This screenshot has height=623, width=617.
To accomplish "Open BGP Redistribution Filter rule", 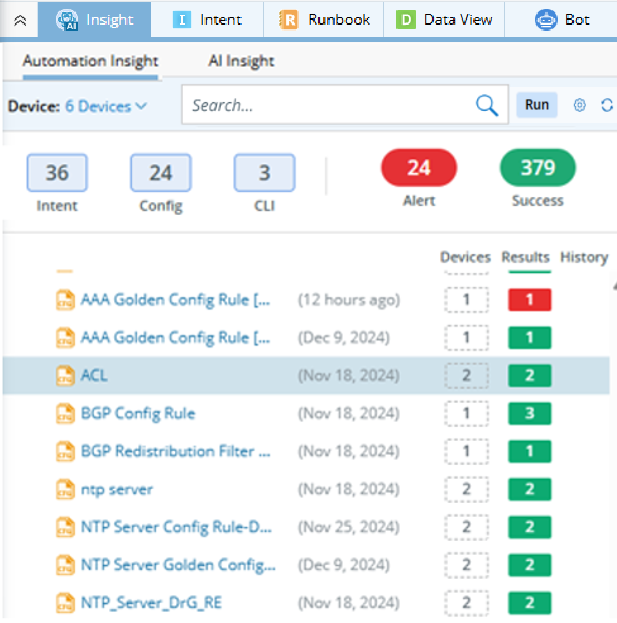I will pos(175,451).
